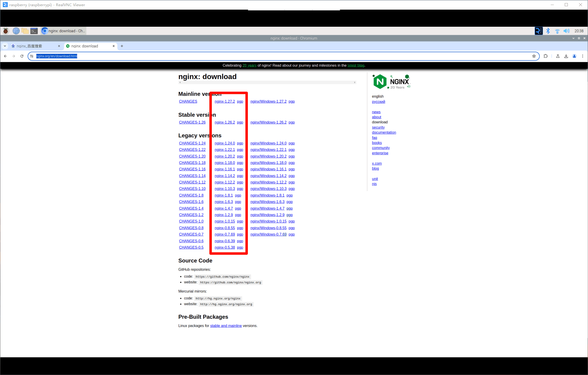Download nginx-1.26.2 stable version
The width and height of the screenshot is (588, 375).
pos(225,122)
